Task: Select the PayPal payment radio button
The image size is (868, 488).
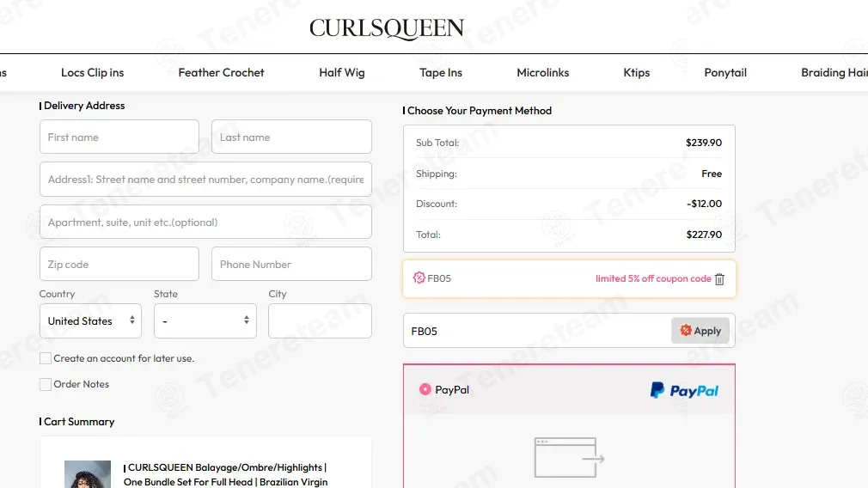Action: point(425,389)
